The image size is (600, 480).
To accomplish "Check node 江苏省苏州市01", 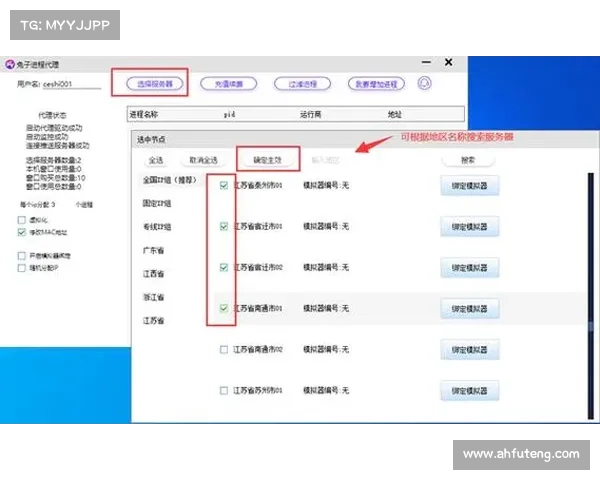I will coord(224,390).
